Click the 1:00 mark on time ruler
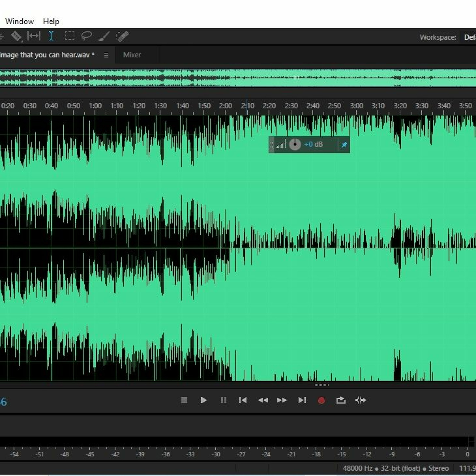 click(x=95, y=106)
